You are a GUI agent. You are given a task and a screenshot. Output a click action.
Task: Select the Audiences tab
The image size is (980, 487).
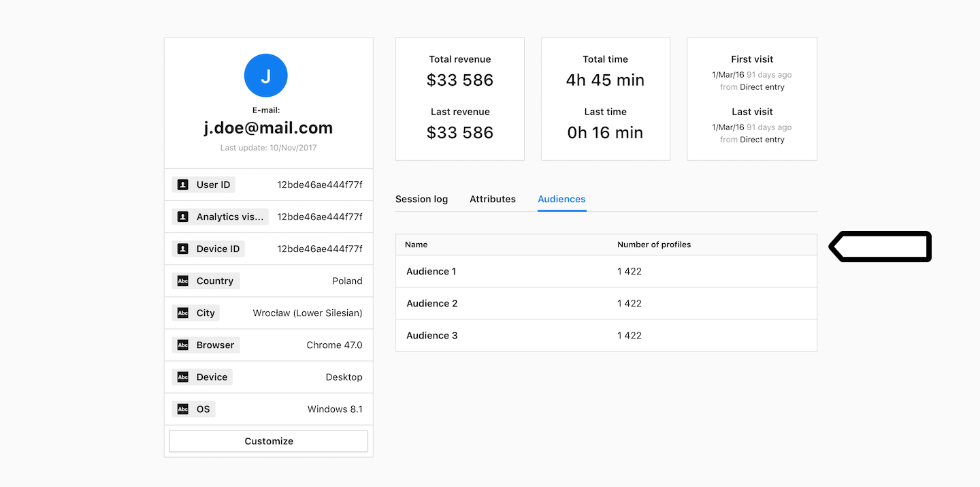[561, 199]
